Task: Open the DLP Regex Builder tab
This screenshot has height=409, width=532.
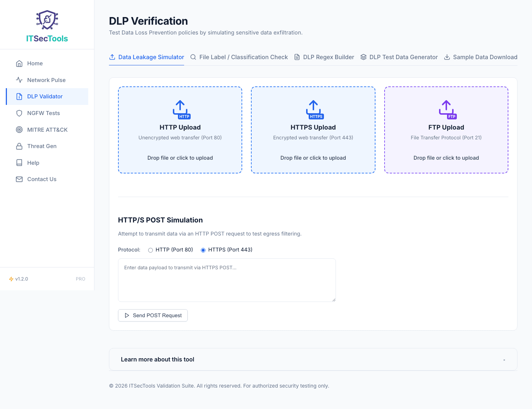Action: coord(324,57)
